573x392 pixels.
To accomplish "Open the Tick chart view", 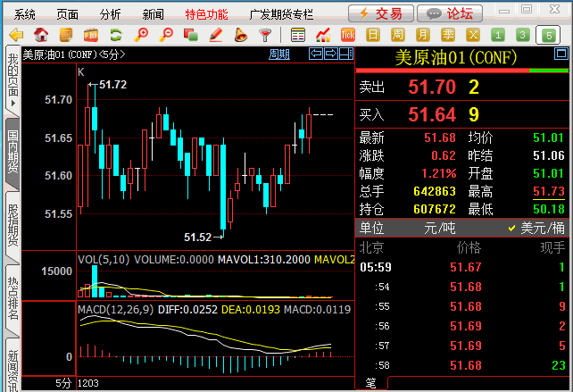I will coord(348,35).
